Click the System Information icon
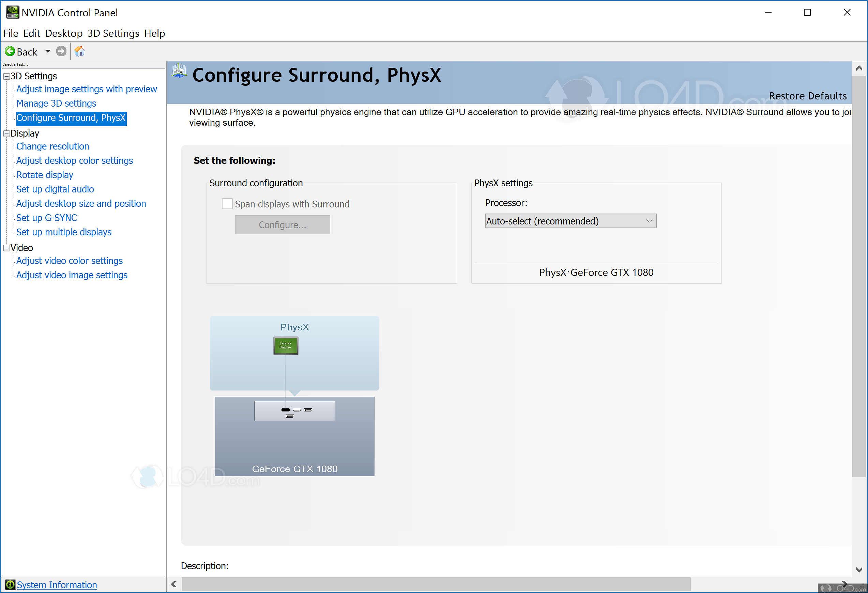 [10, 584]
